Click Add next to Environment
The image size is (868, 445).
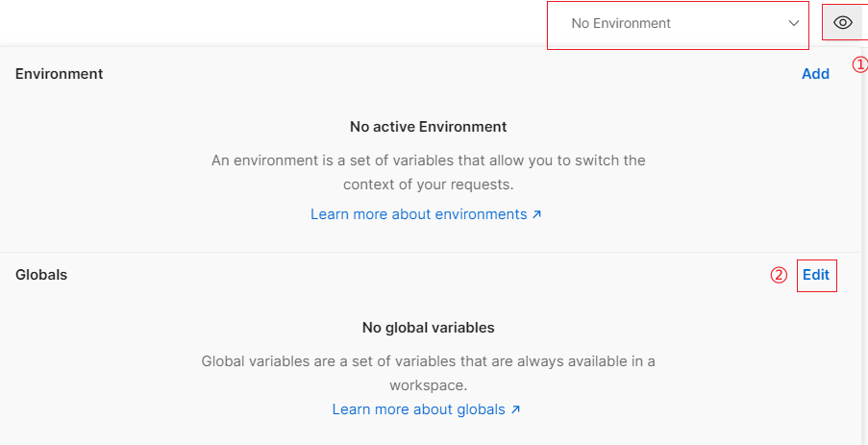[x=815, y=74]
